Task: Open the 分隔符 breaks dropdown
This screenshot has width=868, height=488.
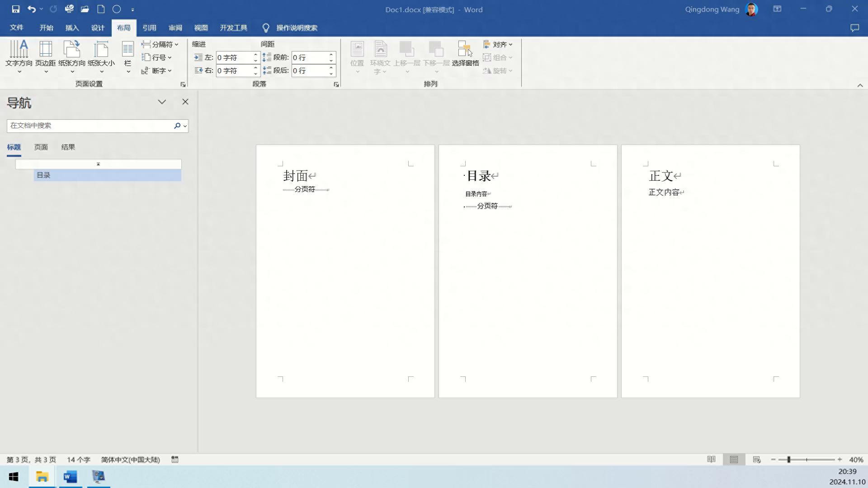Action: [160, 44]
